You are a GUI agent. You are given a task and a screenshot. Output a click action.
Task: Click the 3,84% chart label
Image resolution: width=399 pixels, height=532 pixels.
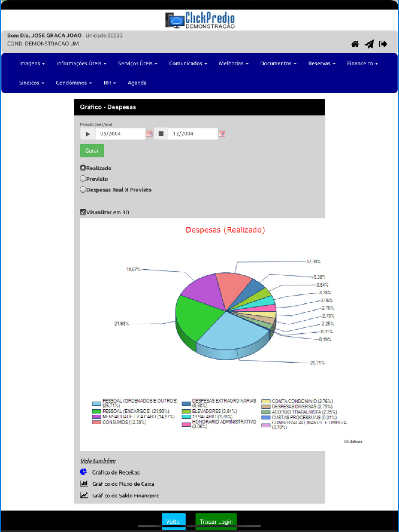tap(322, 285)
